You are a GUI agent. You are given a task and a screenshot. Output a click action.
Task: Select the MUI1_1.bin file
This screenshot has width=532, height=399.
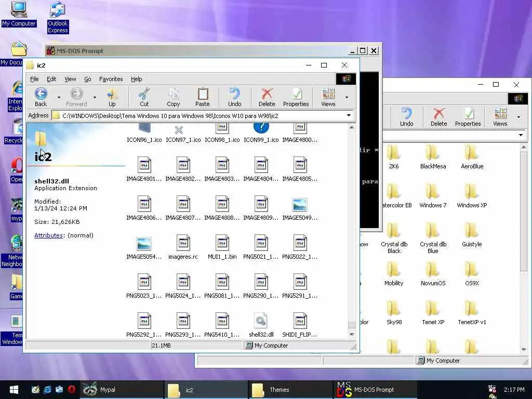[222, 242]
